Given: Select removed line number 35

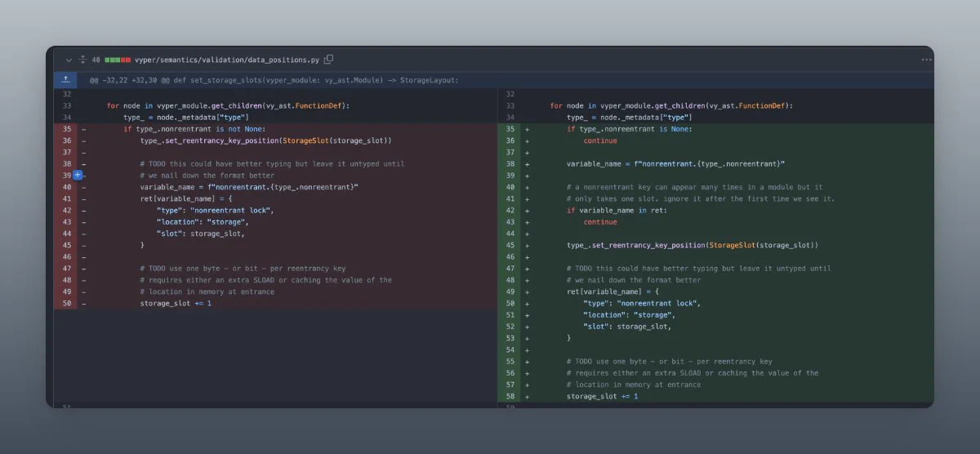Looking at the screenshot, I should [66, 129].
